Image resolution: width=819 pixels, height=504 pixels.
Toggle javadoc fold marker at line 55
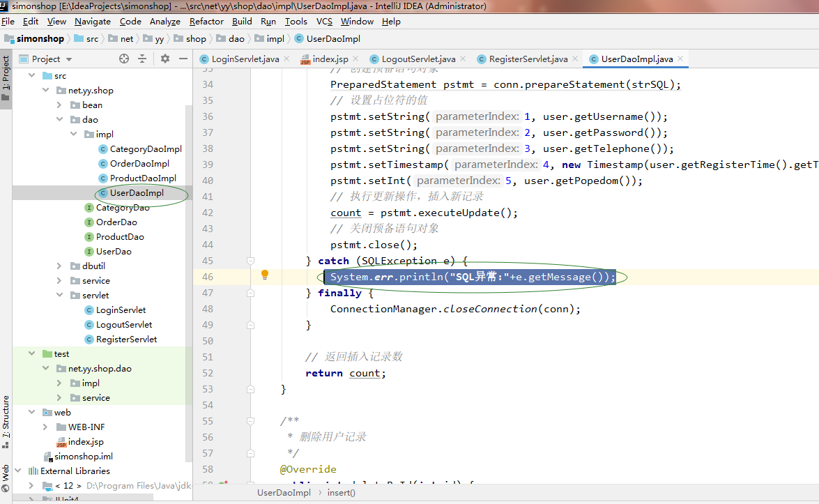250,421
